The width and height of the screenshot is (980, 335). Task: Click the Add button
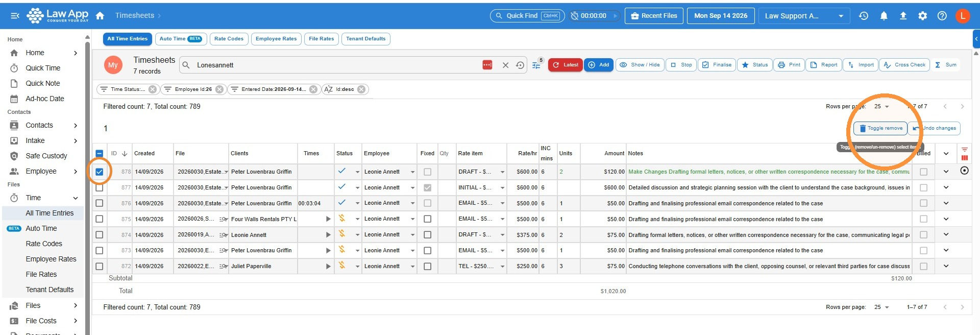click(x=598, y=65)
